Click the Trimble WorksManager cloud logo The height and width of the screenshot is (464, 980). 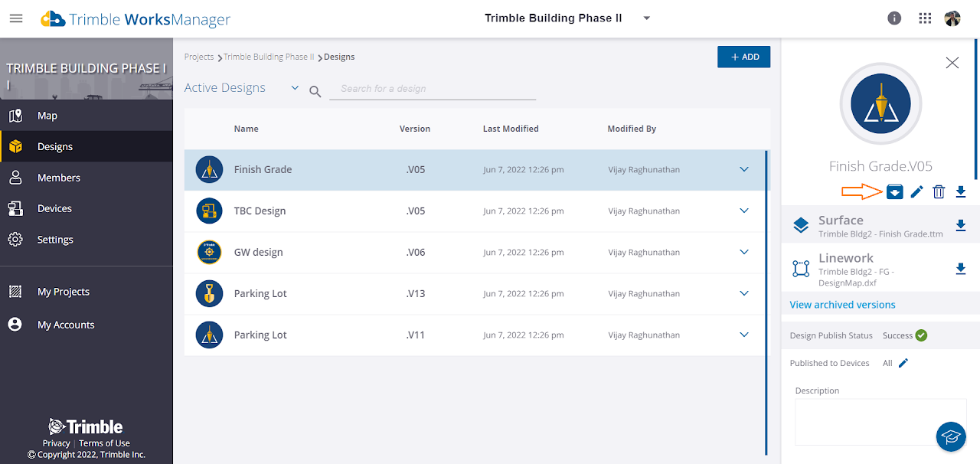pos(53,19)
